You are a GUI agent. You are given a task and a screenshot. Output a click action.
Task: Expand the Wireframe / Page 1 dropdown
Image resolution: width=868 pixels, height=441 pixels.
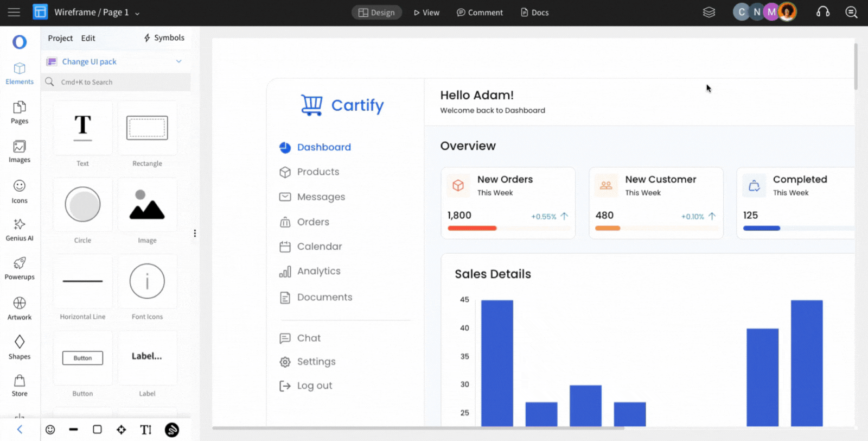pos(137,13)
